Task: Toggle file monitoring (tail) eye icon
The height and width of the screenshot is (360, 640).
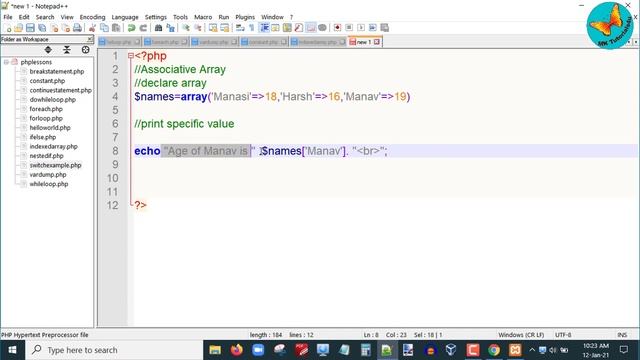Action: (322, 28)
